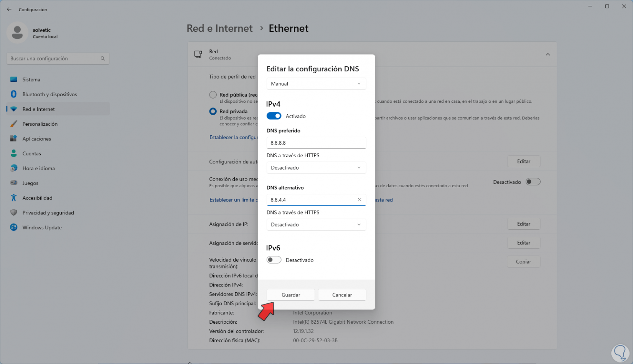
Task: Select the Personalización brush icon
Action: (x=14, y=124)
